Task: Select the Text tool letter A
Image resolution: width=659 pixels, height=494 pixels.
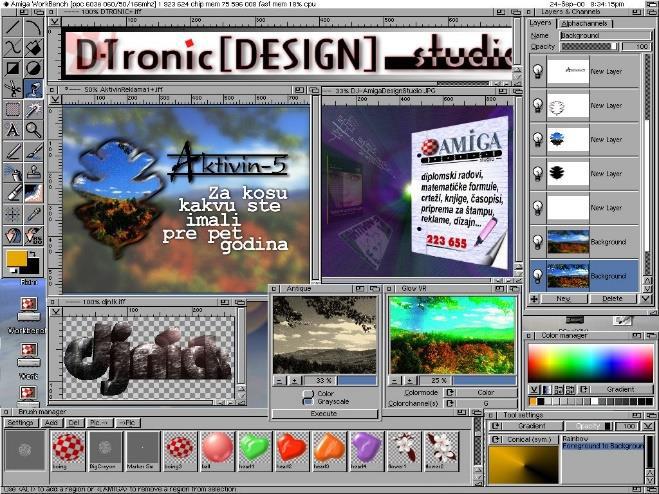Action: pos(13,130)
